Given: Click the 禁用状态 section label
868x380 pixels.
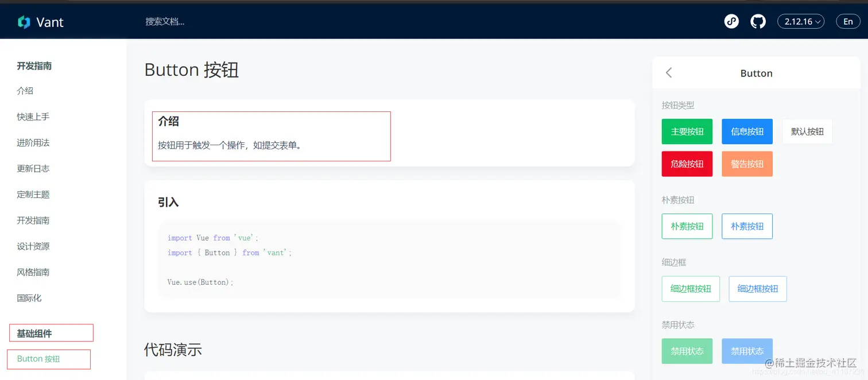Looking at the screenshot, I should (x=678, y=325).
